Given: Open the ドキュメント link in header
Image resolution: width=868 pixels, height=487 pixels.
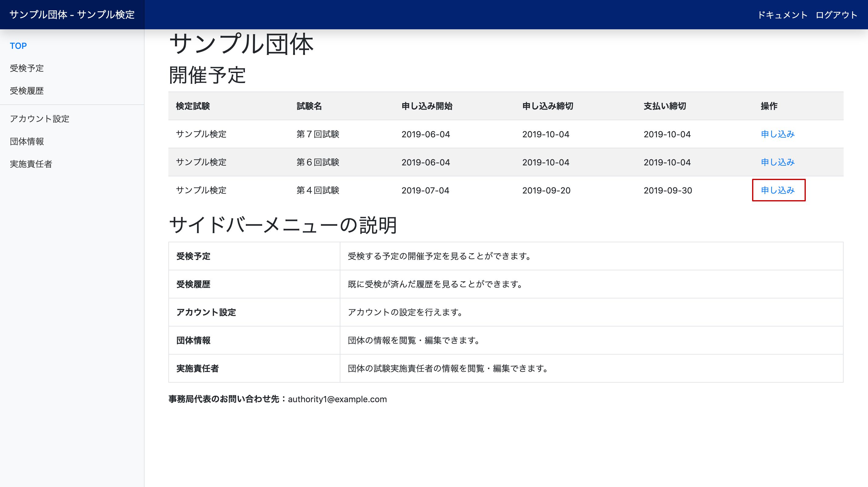Looking at the screenshot, I should [782, 15].
